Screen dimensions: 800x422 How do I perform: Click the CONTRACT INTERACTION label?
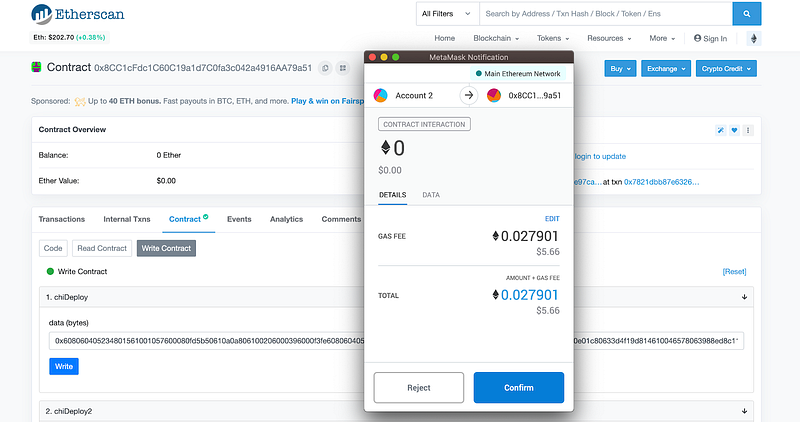click(424, 125)
